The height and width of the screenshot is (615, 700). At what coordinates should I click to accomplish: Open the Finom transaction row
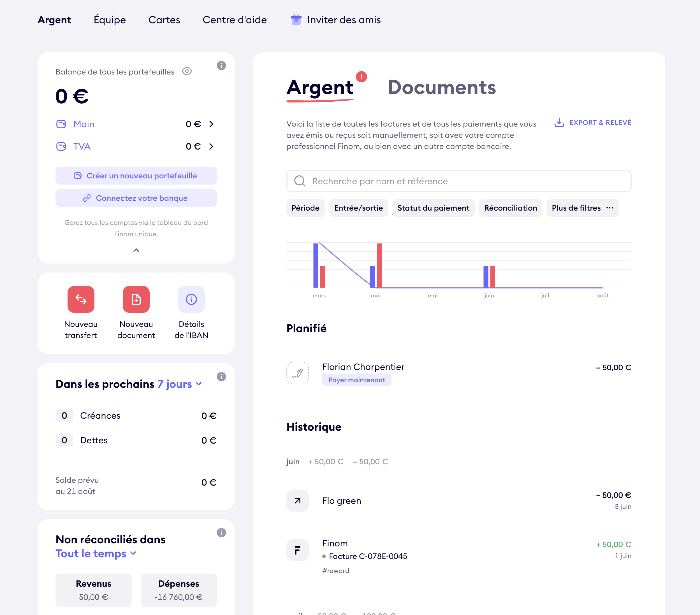pyautogui.click(x=458, y=556)
